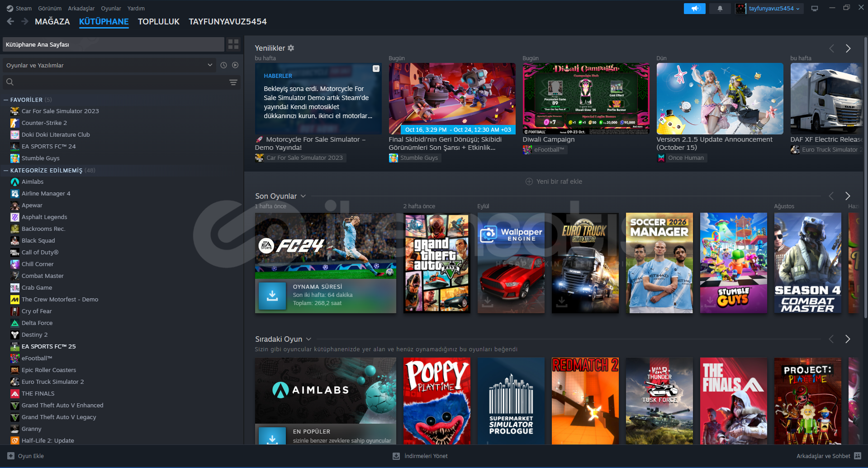Click the Car For Sale Simulator 2023 icon
The width and height of the screenshot is (868, 468).
click(x=15, y=111)
